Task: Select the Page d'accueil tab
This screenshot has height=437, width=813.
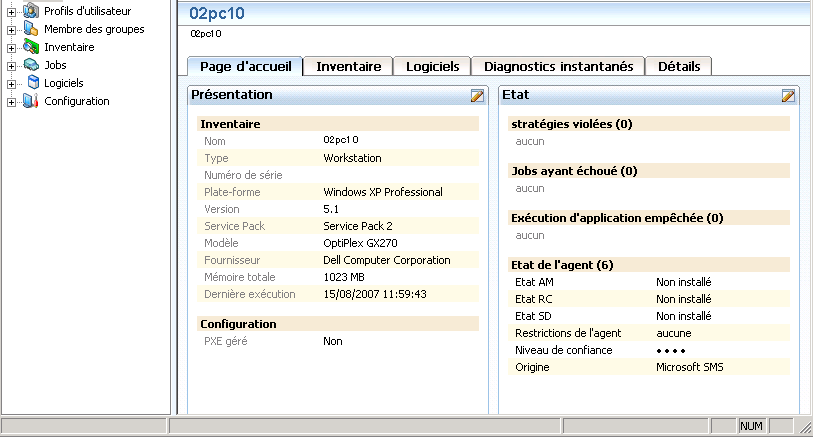Action: click(245, 66)
